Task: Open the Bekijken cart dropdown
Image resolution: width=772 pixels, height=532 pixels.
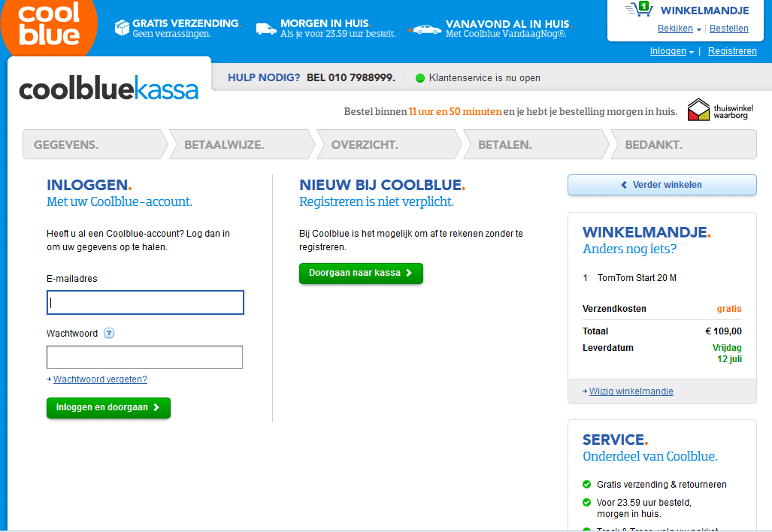Action: [x=679, y=29]
